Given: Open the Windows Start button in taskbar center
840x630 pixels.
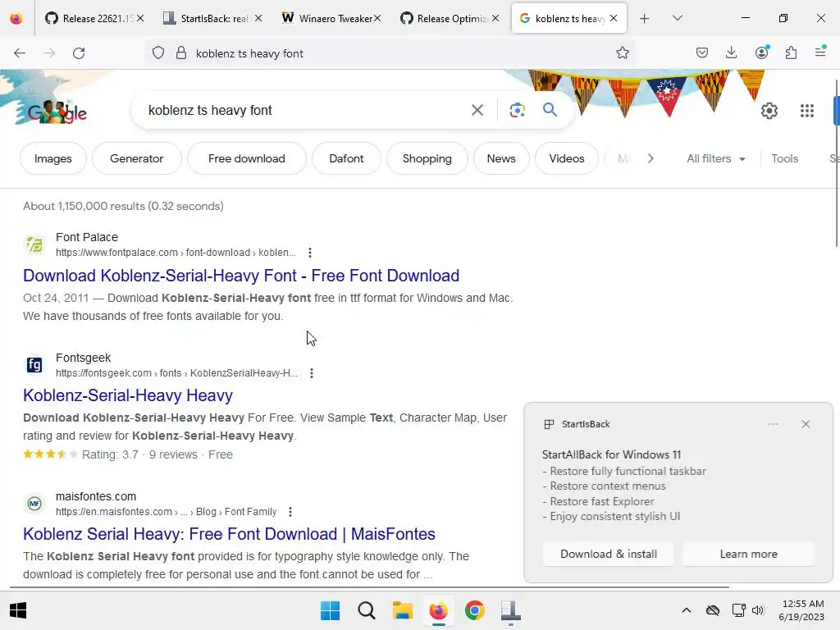Looking at the screenshot, I should point(330,610).
